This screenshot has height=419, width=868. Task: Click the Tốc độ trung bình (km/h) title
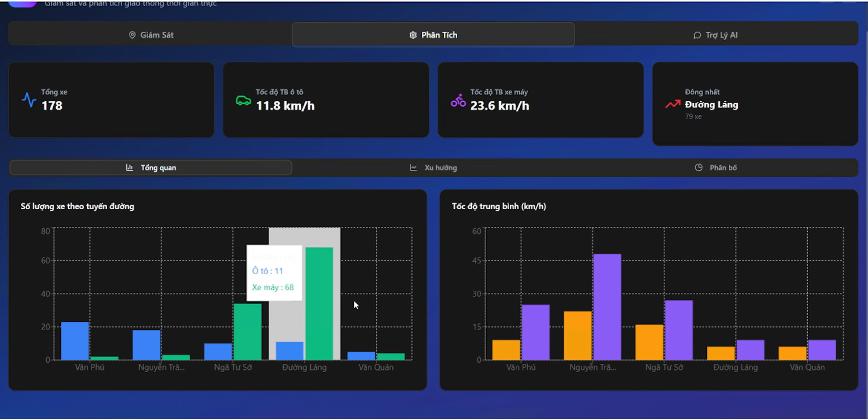498,207
